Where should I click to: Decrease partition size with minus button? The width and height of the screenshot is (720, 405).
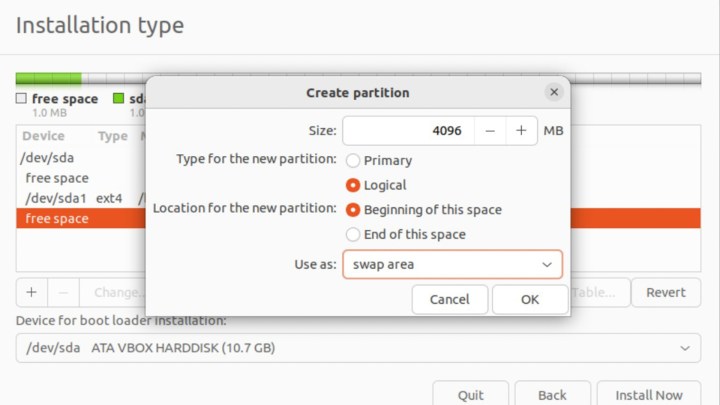click(x=490, y=131)
